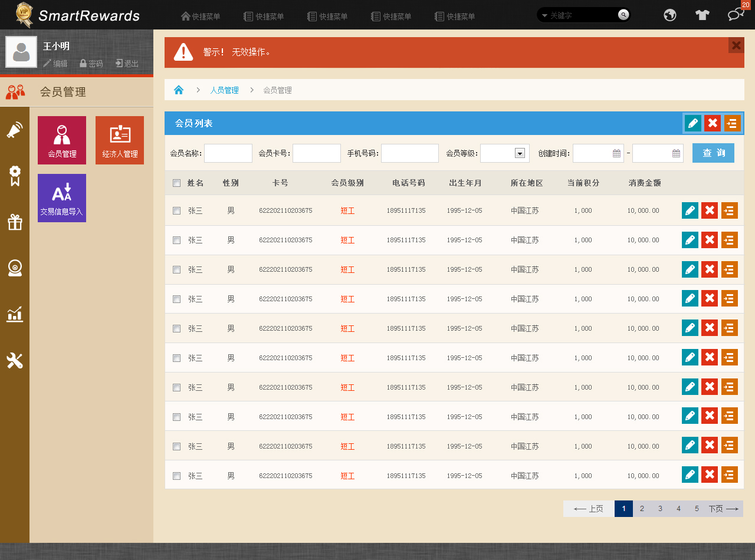Go to previous page with 上页
Viewport: 755px width, 560px height.
click(589, 509)
